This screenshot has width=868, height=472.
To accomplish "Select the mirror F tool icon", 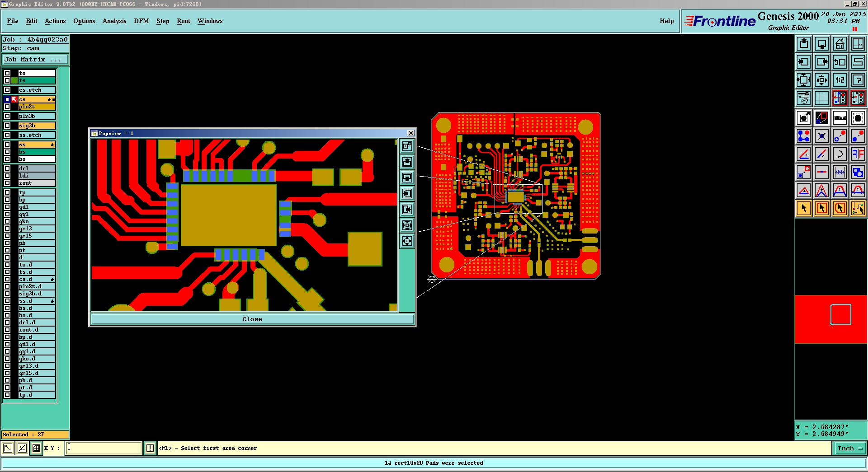I will pos(858,154).
